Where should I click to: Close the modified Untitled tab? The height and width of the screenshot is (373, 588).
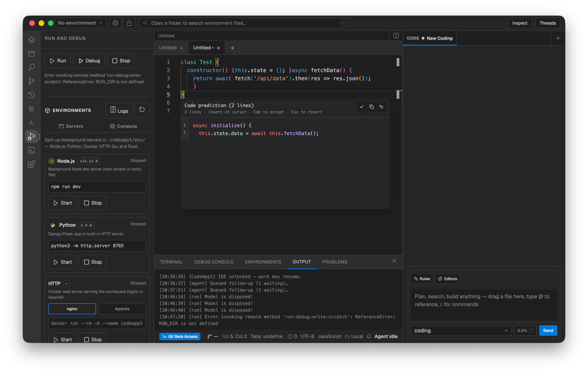tap(218, 48)
